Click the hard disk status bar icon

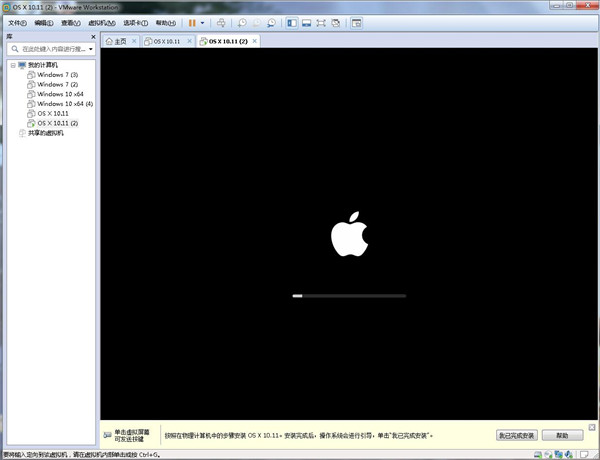tap(538, 455)
